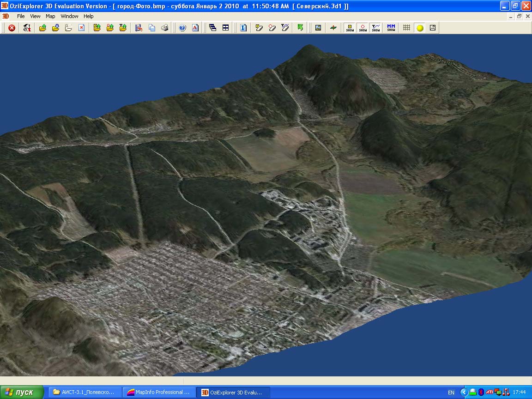Image resolution: width=532 pixels, height=399 pixels.
Task: Toggle the waypoints SHOW button
Action: [350, 28]
